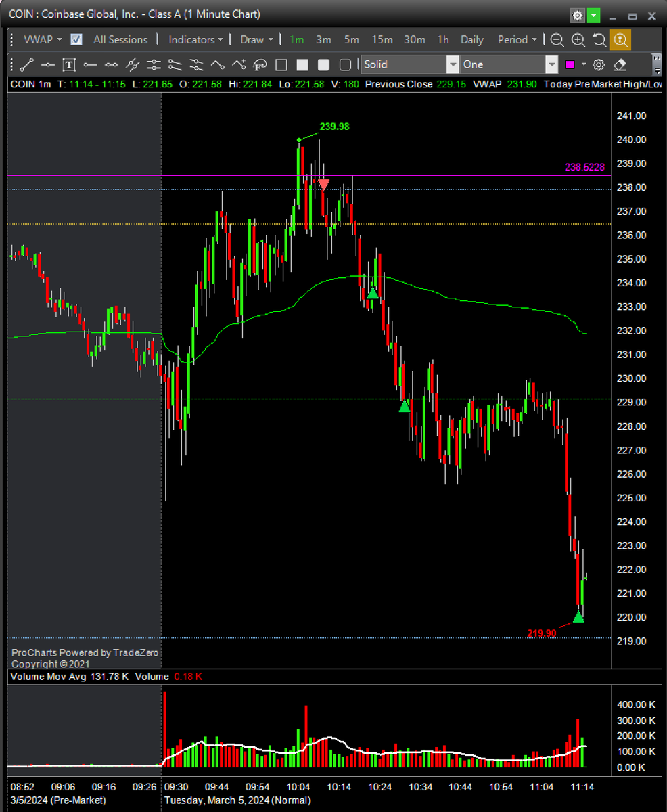Activate the zoom-in magnifier tool
Screen dimensions: 667x812
tap(578, 40)
